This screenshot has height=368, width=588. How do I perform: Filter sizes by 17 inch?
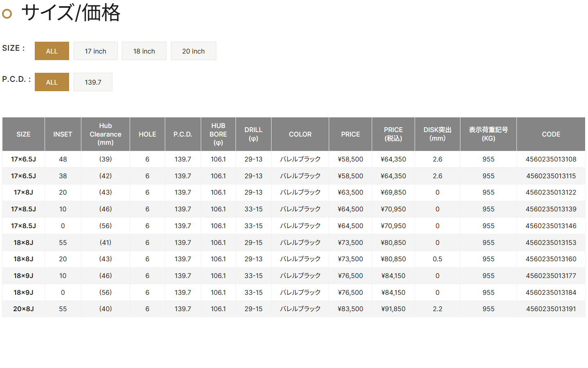click(95, 51)
